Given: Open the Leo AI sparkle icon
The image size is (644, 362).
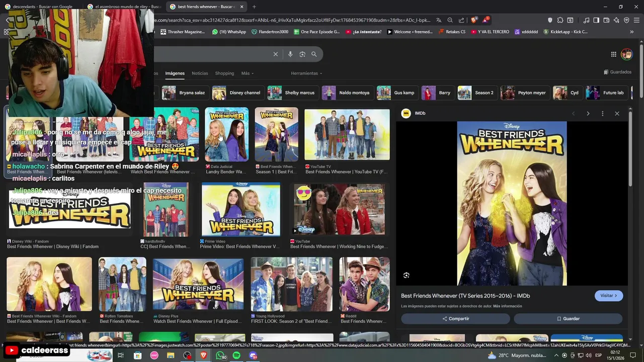Looking at the screenshot, I should 616,20.
